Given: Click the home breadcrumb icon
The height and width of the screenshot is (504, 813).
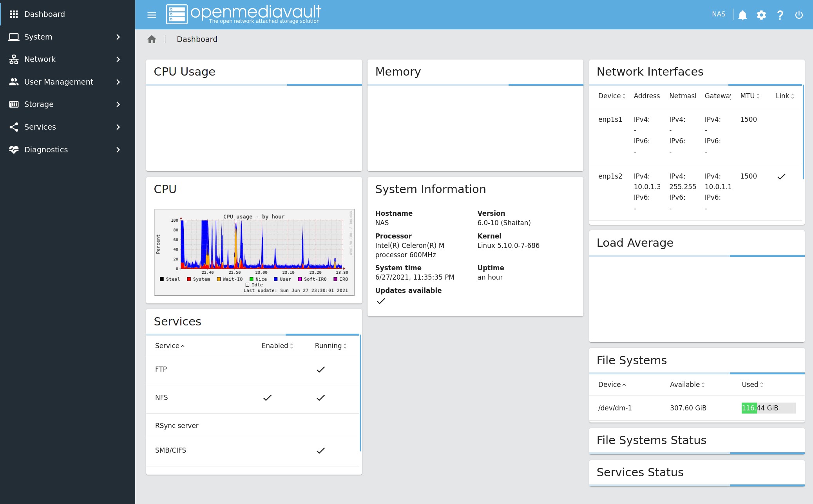Looking at the screenshot, I should point(152,39).
